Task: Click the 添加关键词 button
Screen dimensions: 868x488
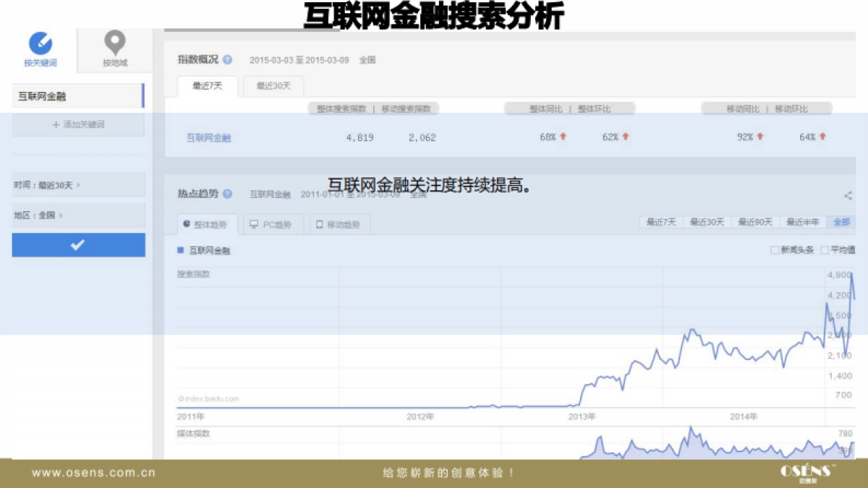Action: tap(78, 125)
